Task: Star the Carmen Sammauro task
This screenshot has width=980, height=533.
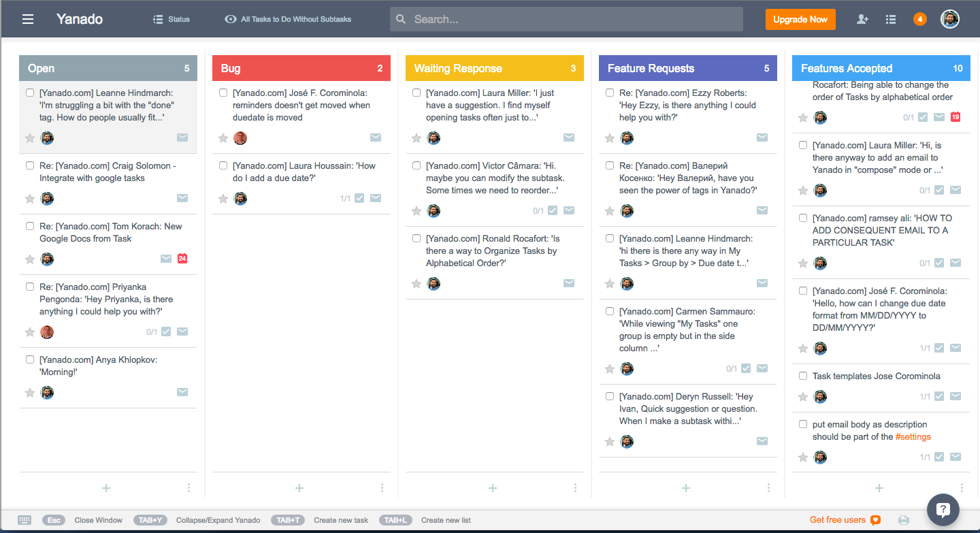Action: (x=610, y=369)
